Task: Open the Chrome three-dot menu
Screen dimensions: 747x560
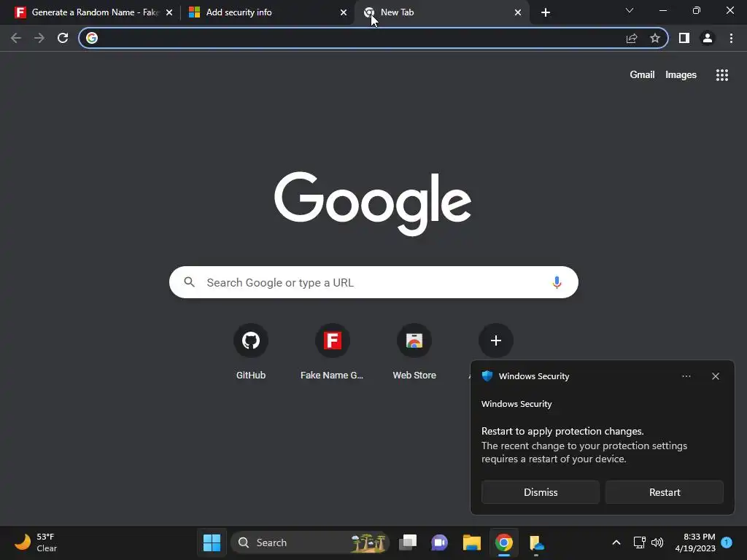Action: coord(731,38)
